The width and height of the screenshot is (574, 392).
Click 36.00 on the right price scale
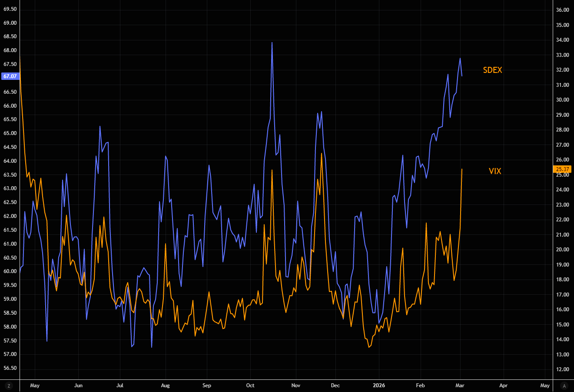pyautogui.click(x=563, y=10)
